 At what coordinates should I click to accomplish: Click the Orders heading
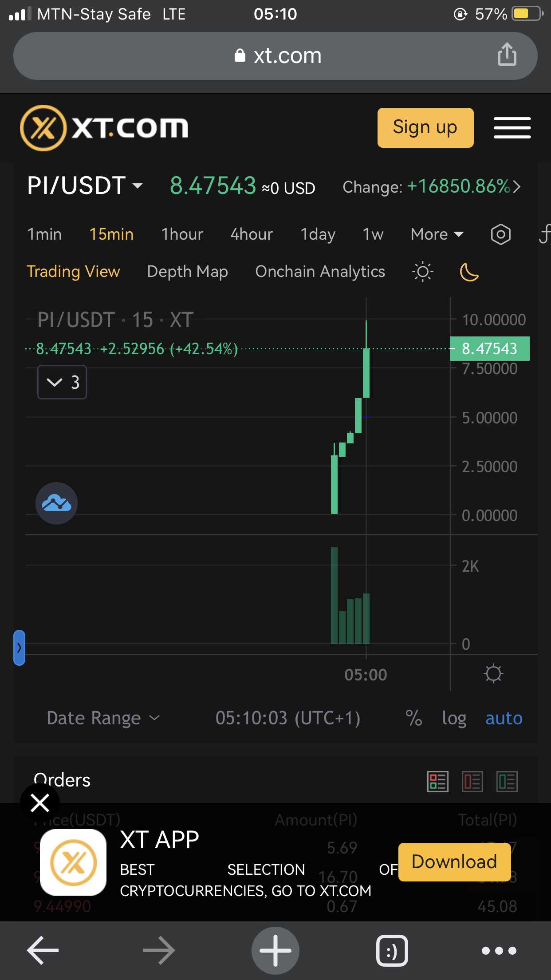coord(62,780)
